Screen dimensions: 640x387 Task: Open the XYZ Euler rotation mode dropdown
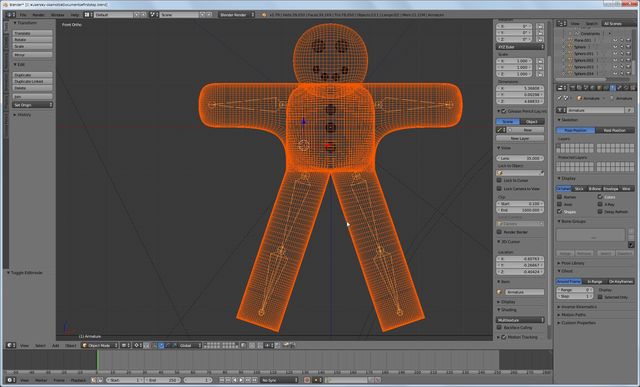coord(520,47)
